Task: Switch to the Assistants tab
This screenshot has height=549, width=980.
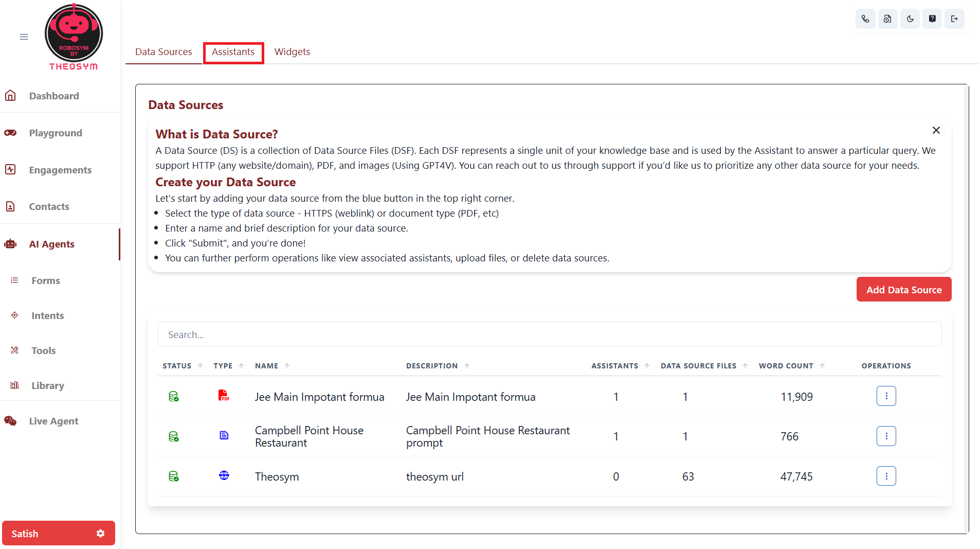Action: click(x=233, y=52)
